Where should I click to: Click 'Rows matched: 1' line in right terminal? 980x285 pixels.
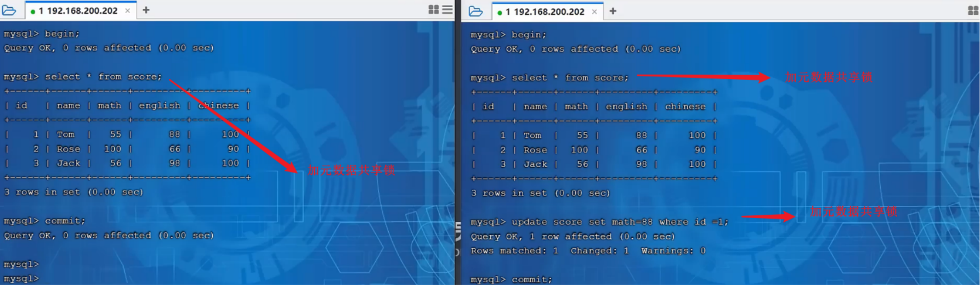tap(514, 250)
